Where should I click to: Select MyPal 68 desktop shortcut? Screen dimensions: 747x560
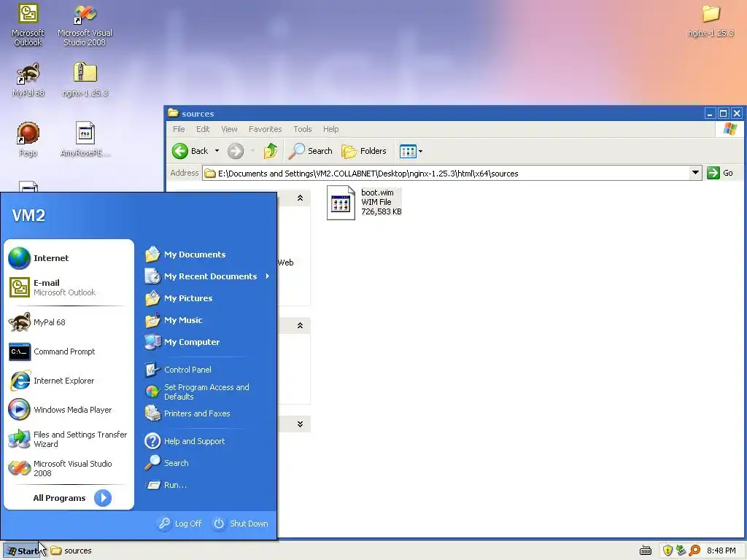[x=28, y=80]
